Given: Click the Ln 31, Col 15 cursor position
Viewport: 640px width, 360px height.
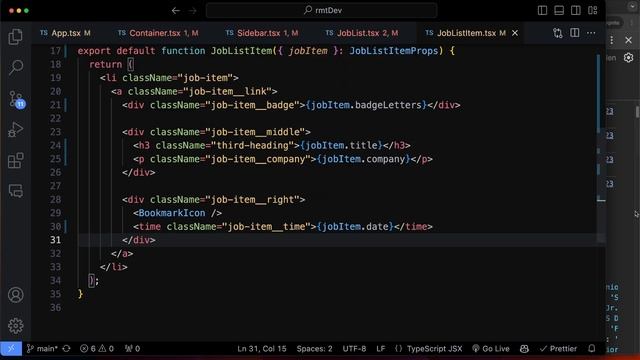Looking at the screenshot, I should click(x=262, y=349).
